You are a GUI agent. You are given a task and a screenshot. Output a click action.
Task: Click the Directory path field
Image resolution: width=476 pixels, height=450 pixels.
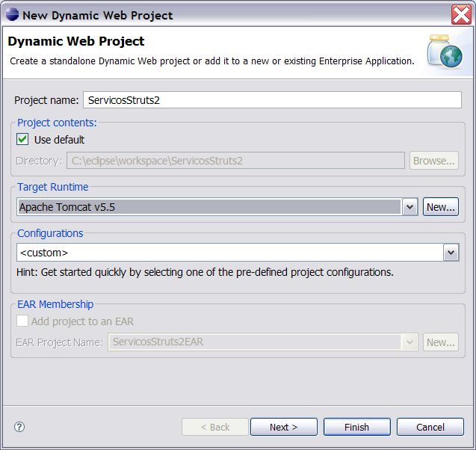[235, 161]
